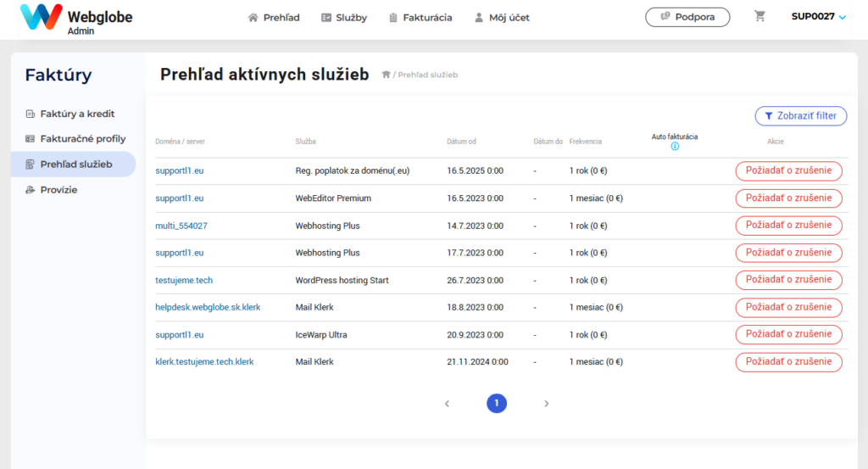The image size is (868, 469).
Task: Go to the previous page arrow
Action: [x=448, y=404]
